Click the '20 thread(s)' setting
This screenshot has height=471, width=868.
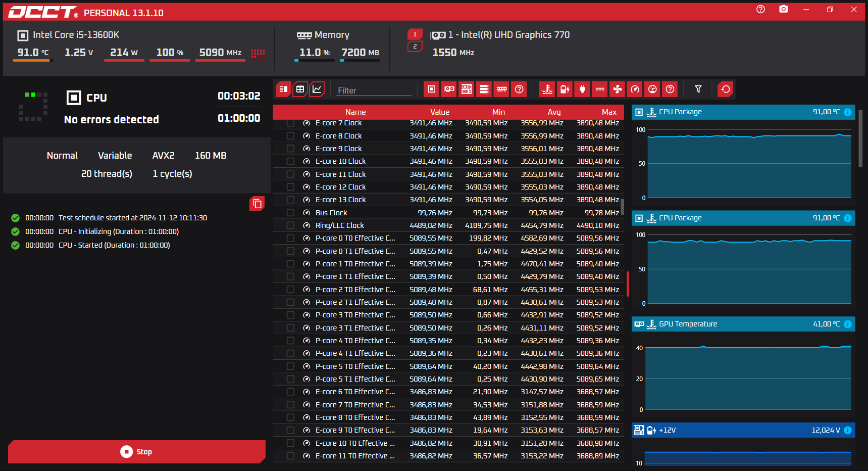point(107,174)
